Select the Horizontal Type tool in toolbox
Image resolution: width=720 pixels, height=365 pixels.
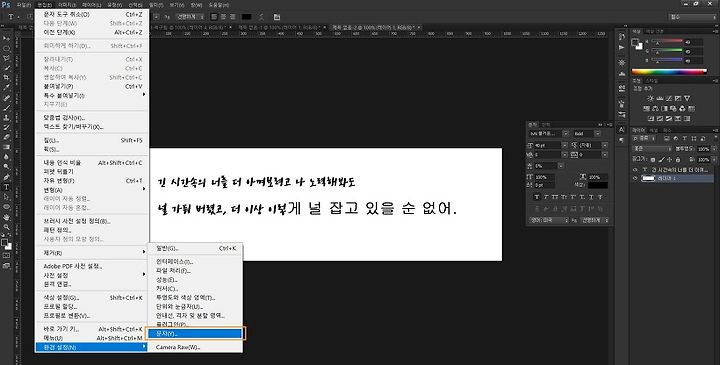point(6,187)
